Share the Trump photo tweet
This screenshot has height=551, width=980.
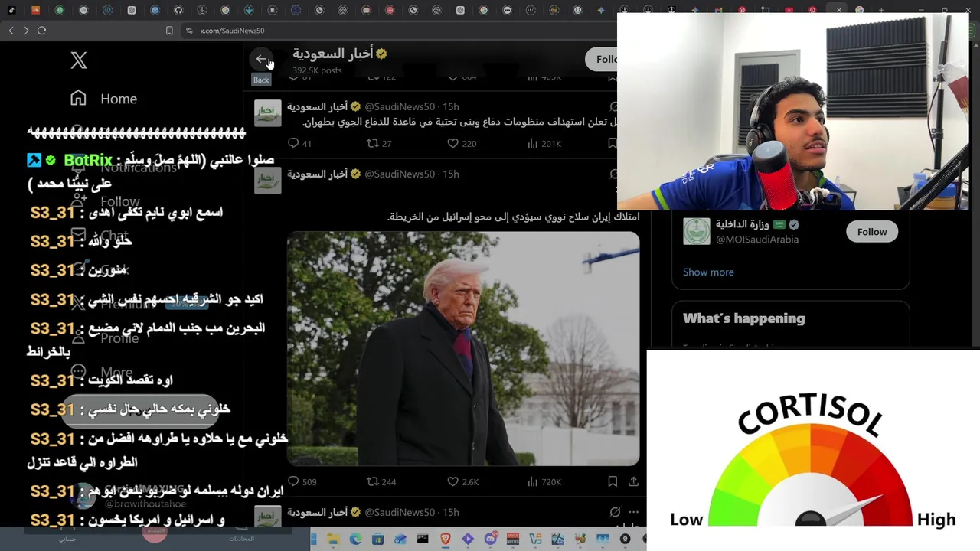pyautogui.click(x=633, y=481)
